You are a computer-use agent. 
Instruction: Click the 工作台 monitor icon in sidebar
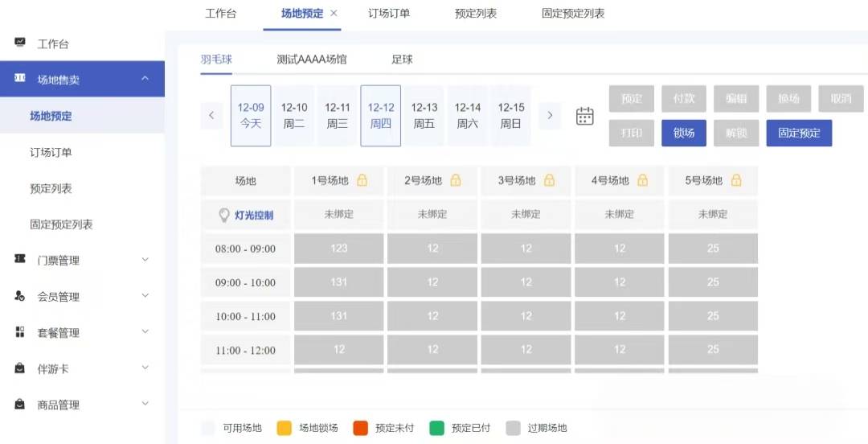tap(20, 43)
